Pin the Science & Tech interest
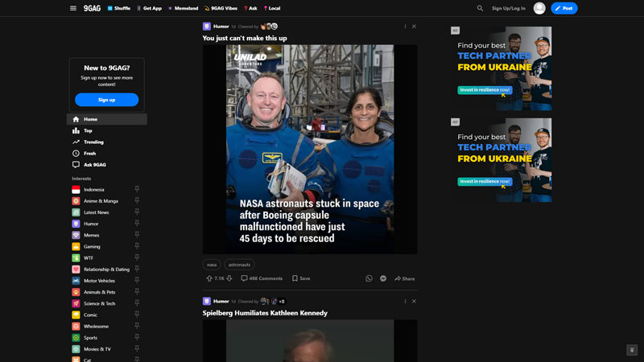This screenshot has height=362, width=644. click(137, 303)
